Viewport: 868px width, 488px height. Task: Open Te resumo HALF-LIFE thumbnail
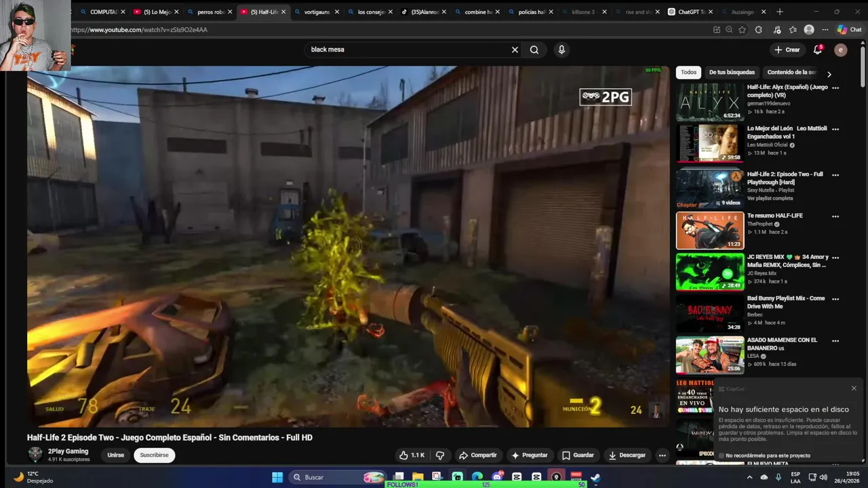click(709, 230)
